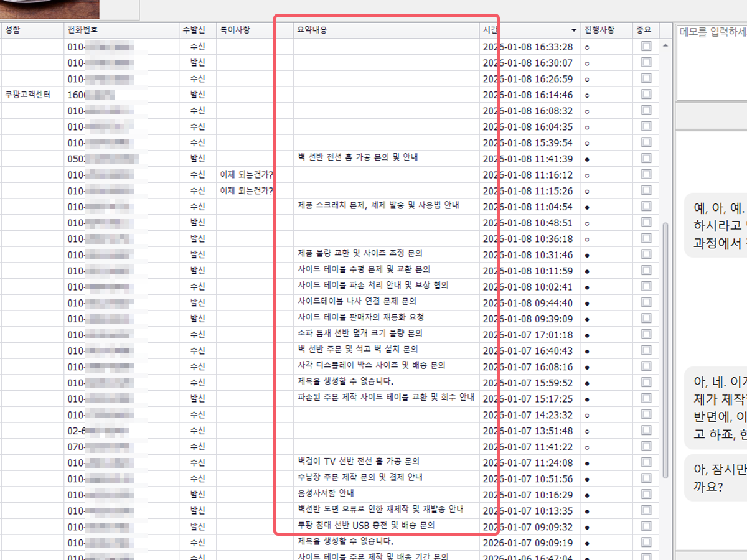The width and height of the screenshot is (747, 560).
Task: Open the '제품 스크래치 문제, 세제 발송 및 사용법 안내' call
Action: (x=378, y=206)
